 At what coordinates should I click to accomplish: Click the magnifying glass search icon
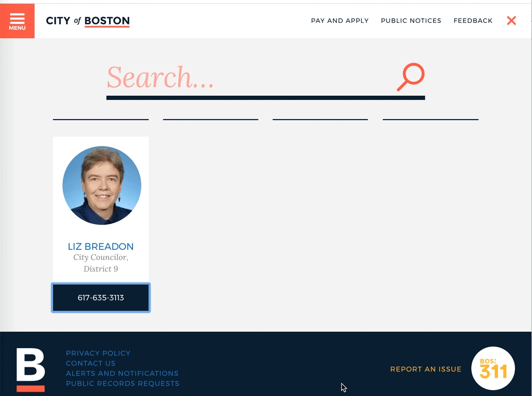tap(410, 77)
